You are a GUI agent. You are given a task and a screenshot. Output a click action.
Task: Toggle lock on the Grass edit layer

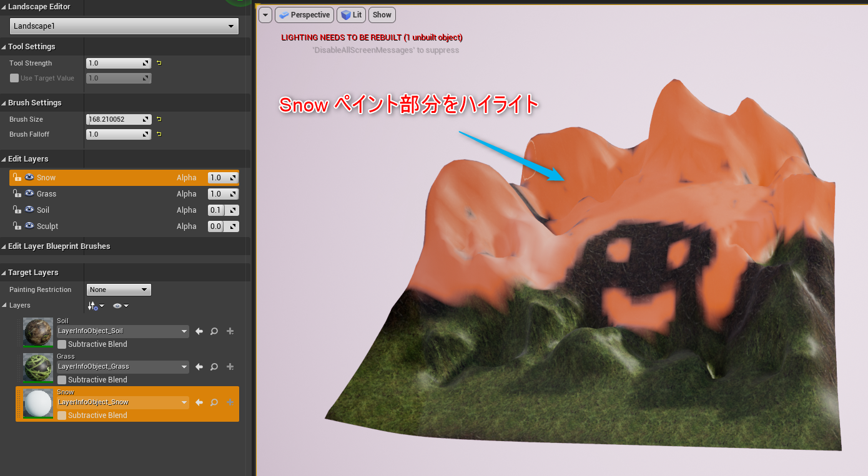17,194
